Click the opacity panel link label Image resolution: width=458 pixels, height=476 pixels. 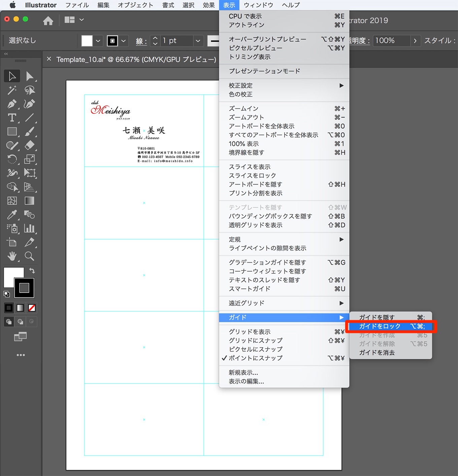point(359,41)
